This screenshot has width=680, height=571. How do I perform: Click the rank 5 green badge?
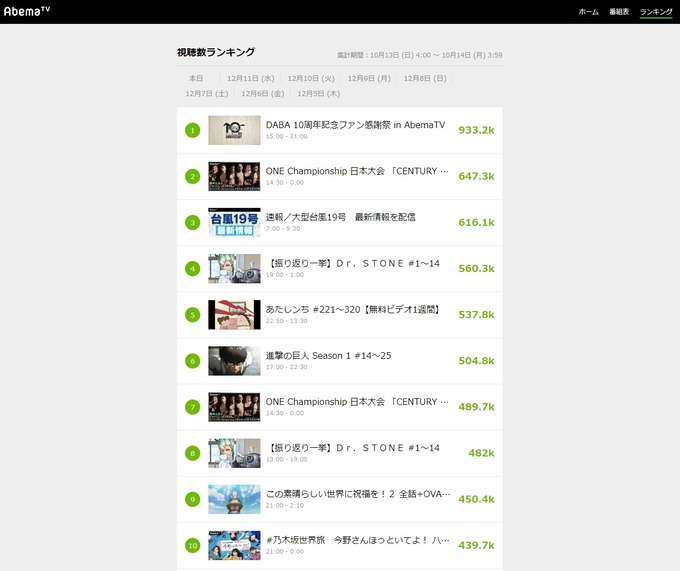(193, 315)
